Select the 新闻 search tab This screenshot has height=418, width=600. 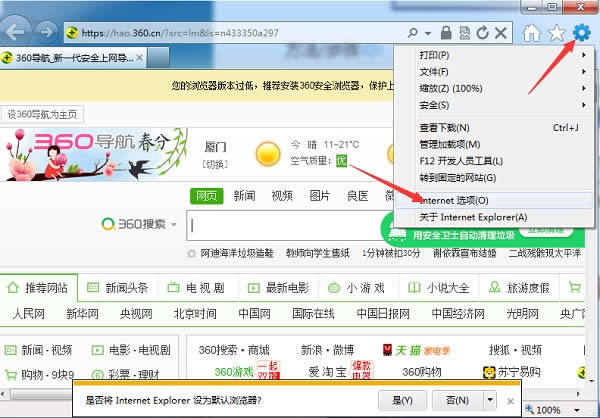pos(244,196)
